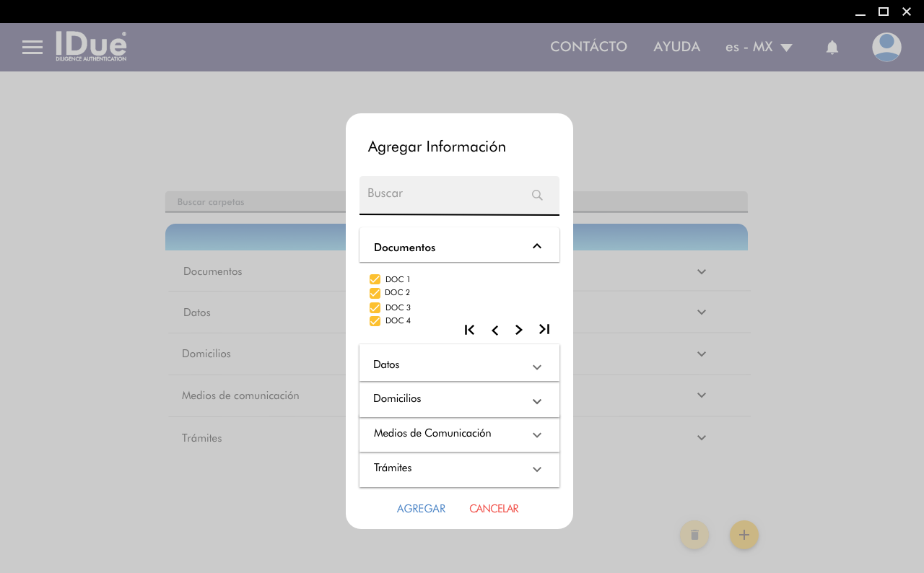This screenshot has width=924, height=573.
Task: Uncheck the DOC 2 checkbox
Action: click(x=375, y=293)
